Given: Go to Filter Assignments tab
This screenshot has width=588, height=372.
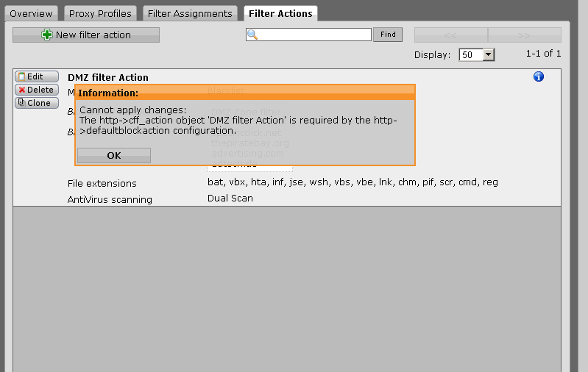Looking at the screenshot, I should [190, 14].
